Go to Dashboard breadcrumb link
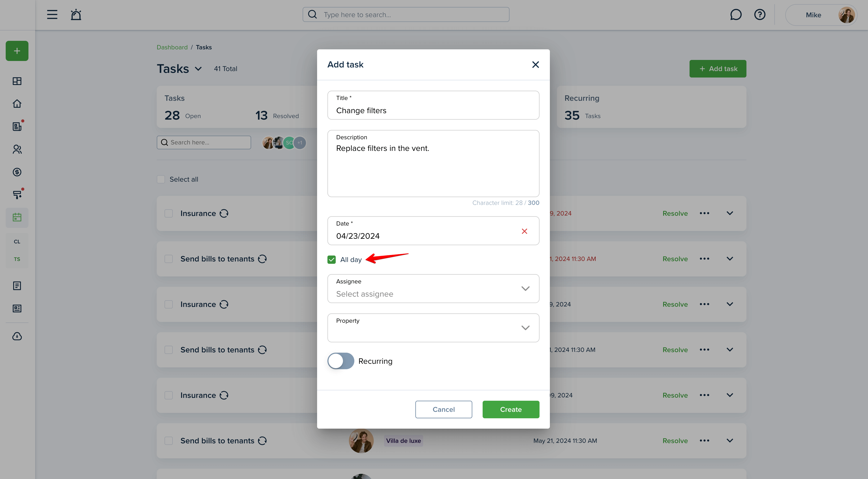 tap(172, 47)
